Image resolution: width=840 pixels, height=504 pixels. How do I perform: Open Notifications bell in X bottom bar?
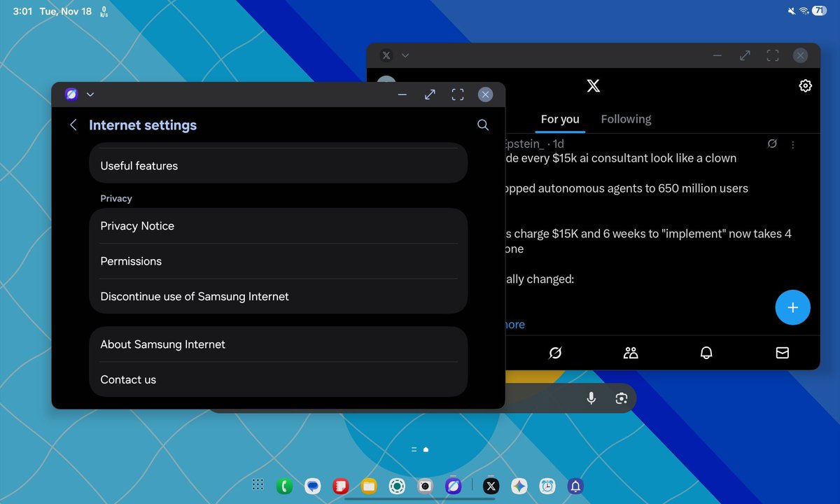[x=706, y=353]
